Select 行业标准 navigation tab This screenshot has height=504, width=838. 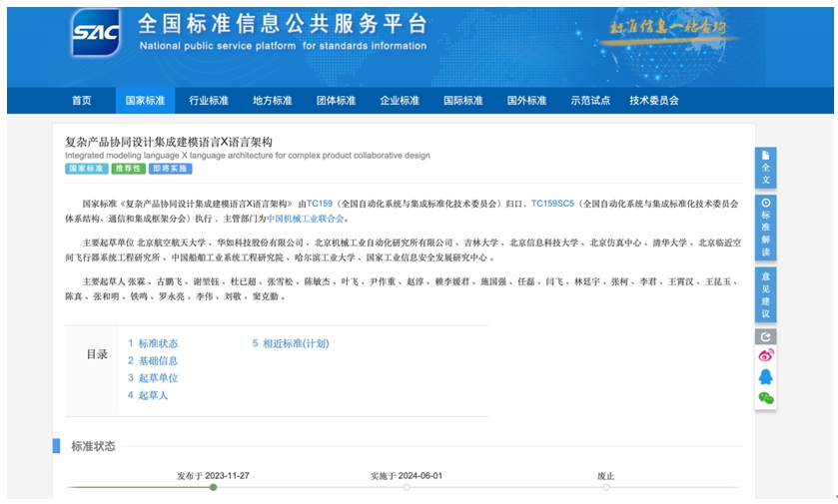pyautogui.click(x=209, y=101)
